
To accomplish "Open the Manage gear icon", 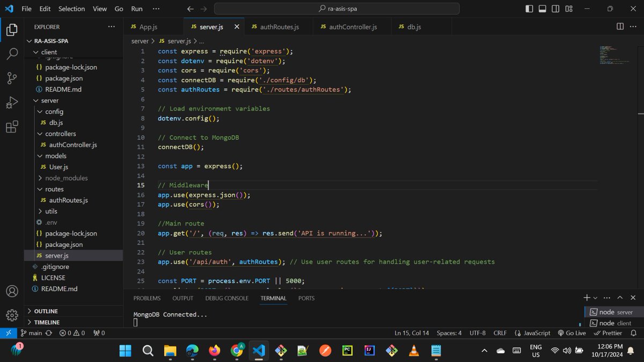I will click(12, 315).
